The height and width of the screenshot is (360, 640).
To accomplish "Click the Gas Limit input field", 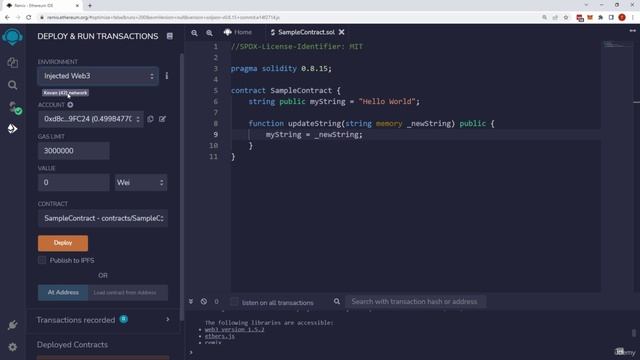I will (73, 151).
